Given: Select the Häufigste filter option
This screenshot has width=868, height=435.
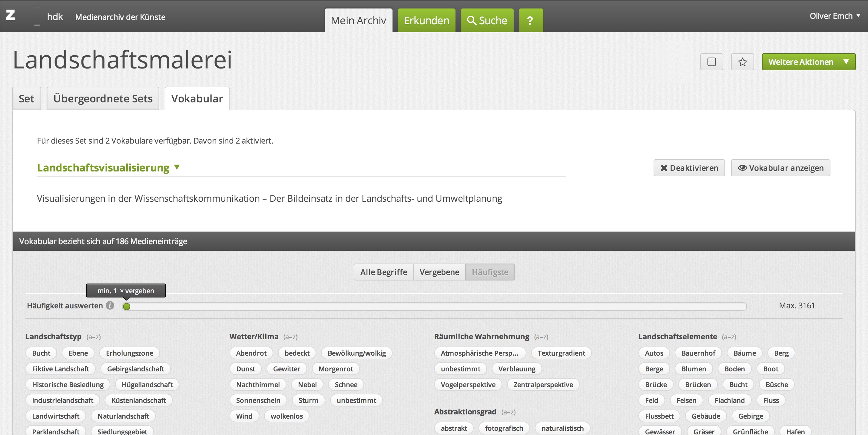Looking at the screenshot, I should click(x=490, y=272).
